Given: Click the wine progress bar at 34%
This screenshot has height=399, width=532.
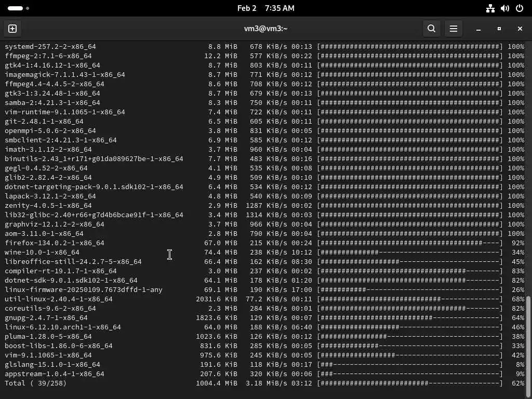Looking at the screenshot, I should (410, 252).
